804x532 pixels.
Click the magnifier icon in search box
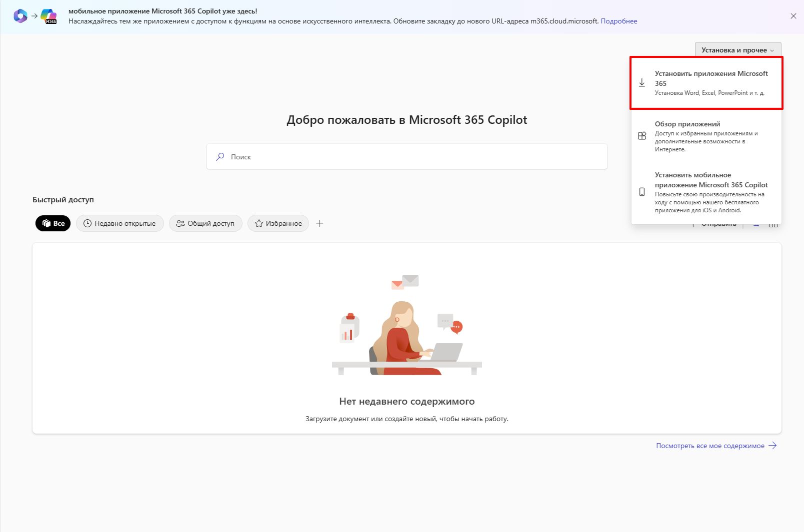pyautogui.click(x=220, y=156)
